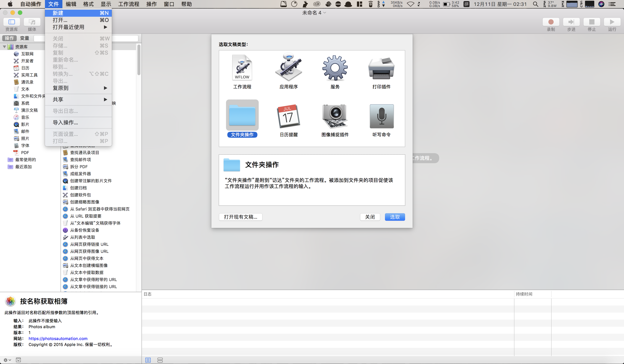
Task: Collapse the Library disclosure triangle
Action: coord(4,47)
